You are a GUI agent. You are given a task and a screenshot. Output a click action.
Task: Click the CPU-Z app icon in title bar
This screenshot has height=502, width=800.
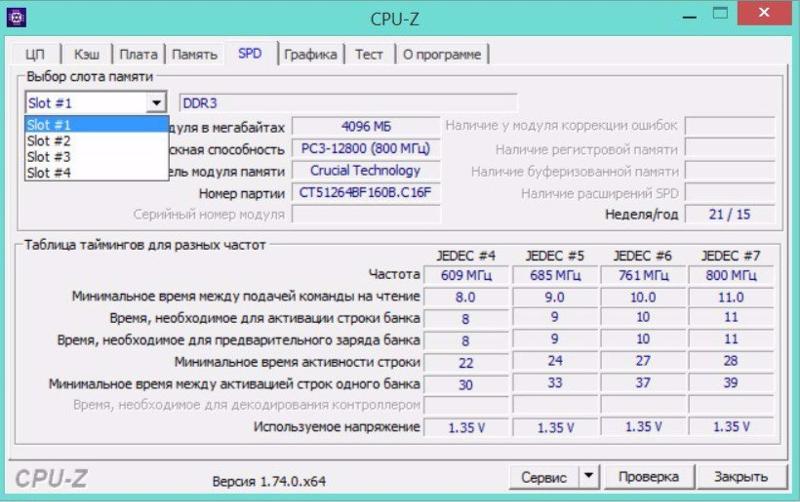[16, 17]
